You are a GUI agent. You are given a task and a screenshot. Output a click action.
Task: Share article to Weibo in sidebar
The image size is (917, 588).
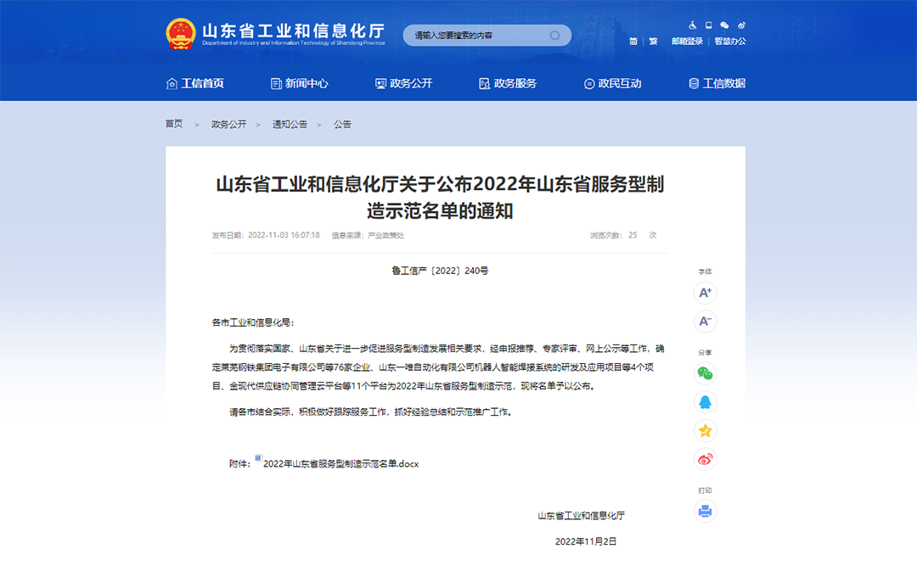pos(705,459)
